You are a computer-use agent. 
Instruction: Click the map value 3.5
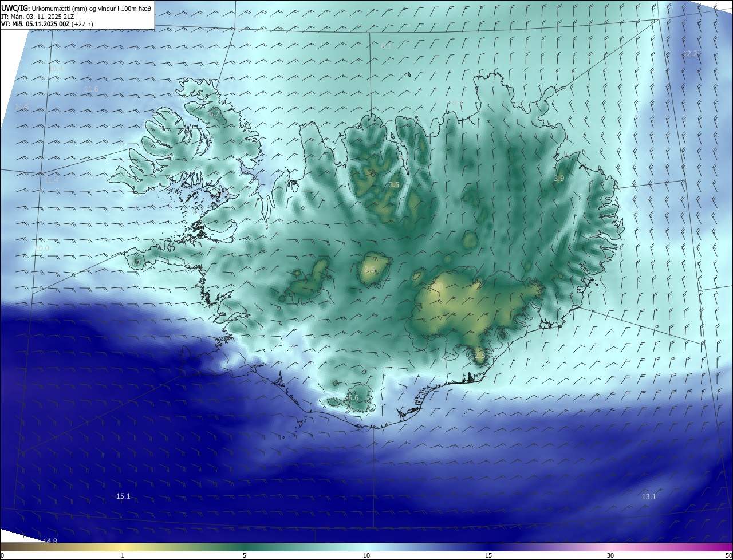[x=394, y=185]
